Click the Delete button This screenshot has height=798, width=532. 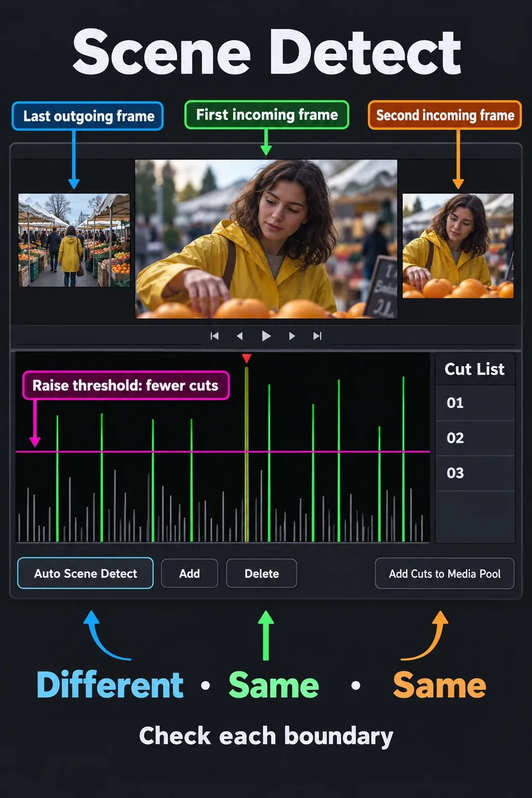pos(261,573)
